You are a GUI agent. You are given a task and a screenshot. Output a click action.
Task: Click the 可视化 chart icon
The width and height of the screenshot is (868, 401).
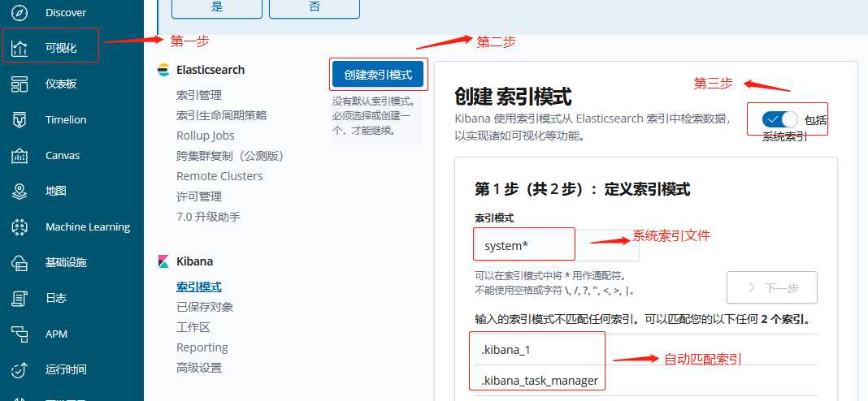(20, 49)
